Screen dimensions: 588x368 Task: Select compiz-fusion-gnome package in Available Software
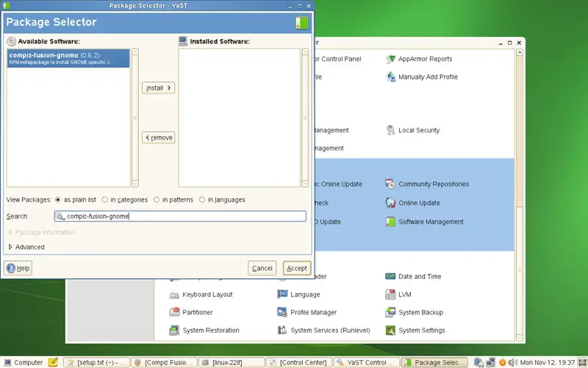(x=68, y=58)
